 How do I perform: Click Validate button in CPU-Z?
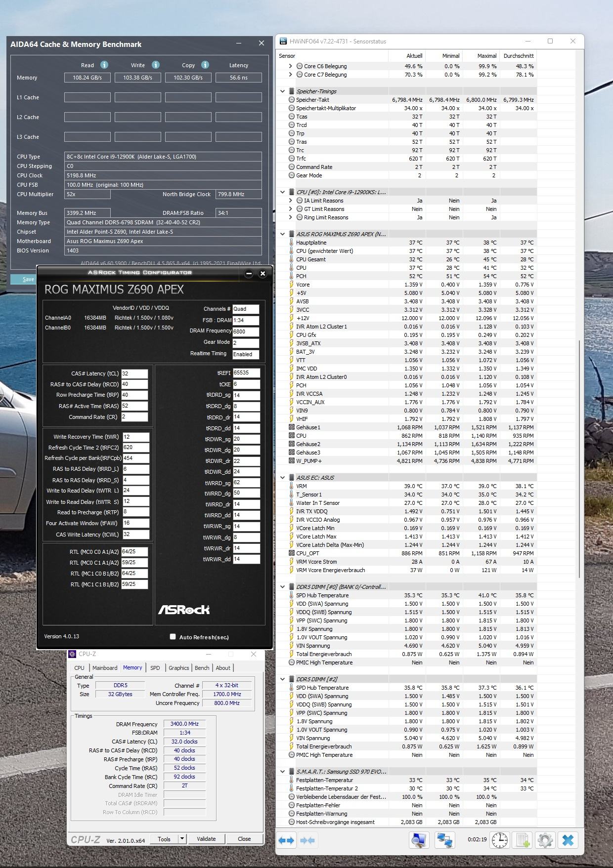pos(206,839)
